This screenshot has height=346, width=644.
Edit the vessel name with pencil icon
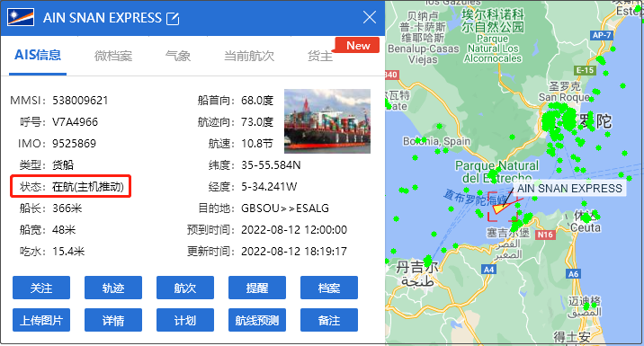pos(173,19)
